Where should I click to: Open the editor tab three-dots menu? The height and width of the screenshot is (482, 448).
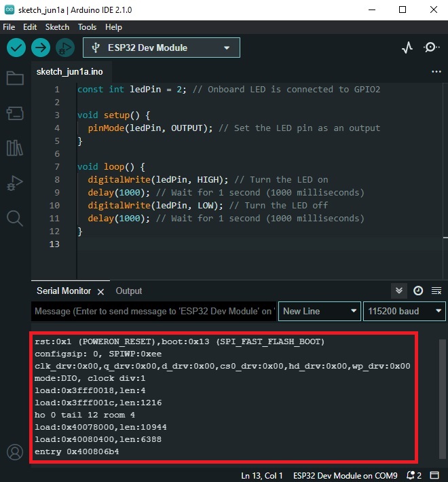[436, 72]
